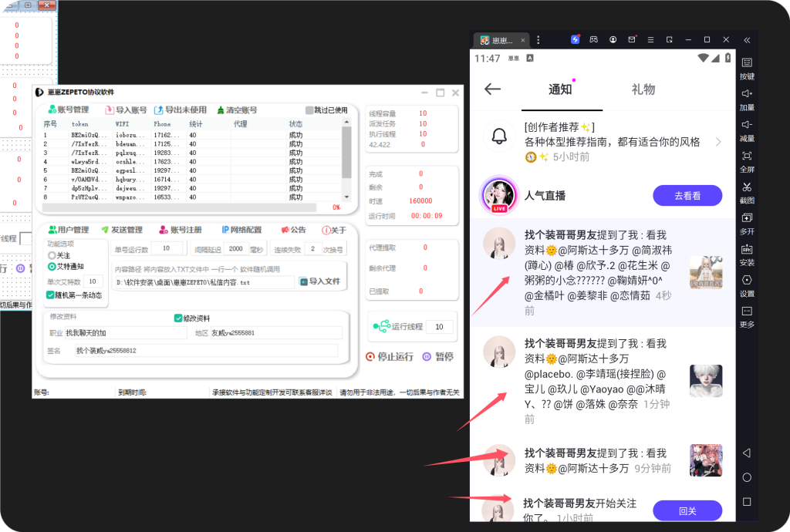Screen dimensions: 790x532
Task: Expand the 创作者推荐 notification chevron
Action: [x=718, y=142]
